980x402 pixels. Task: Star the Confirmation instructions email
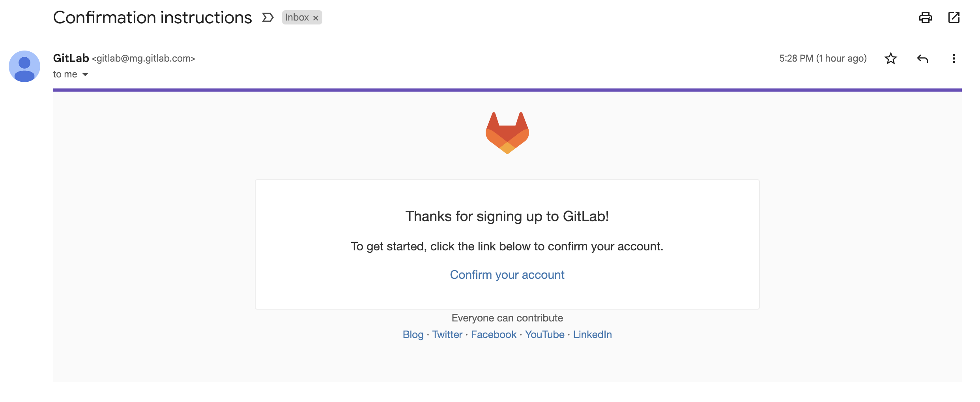(891, 58)
